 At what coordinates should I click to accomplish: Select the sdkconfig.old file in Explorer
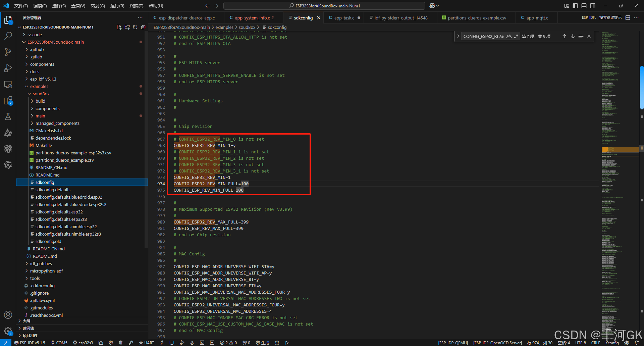click(49, 241)
